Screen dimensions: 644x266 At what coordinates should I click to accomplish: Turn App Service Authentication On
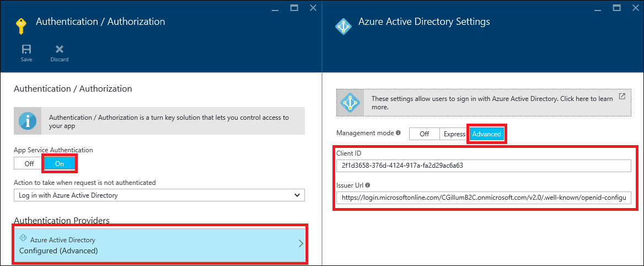[x=59, y=164]
